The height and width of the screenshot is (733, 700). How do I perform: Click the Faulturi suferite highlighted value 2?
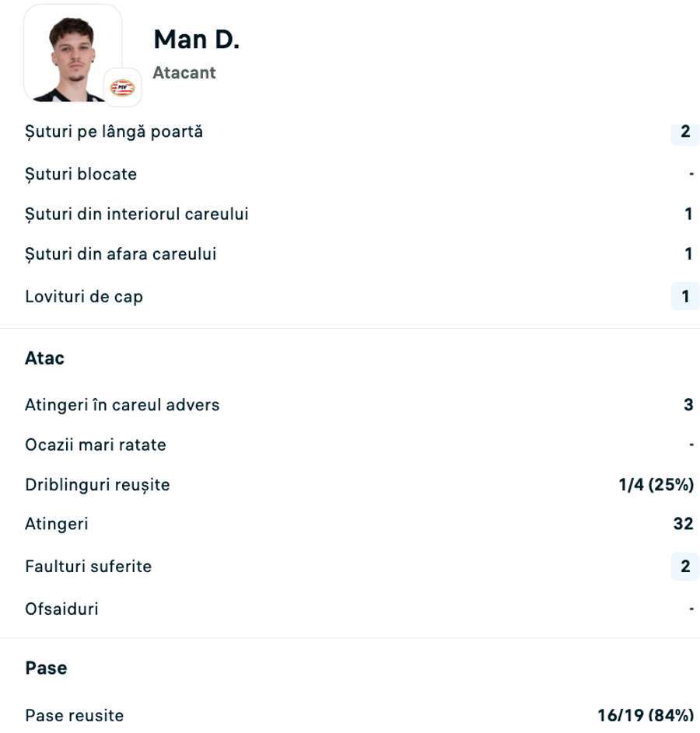pos(685,566)
